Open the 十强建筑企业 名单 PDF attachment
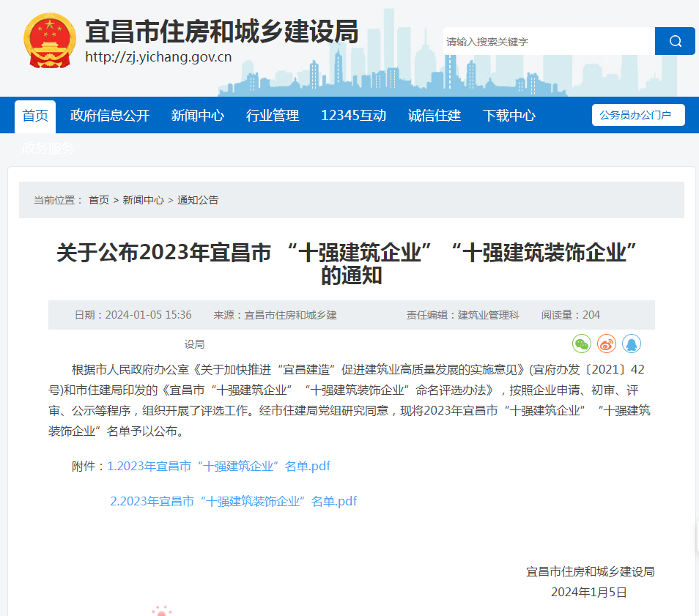The width and height of the screenshot is (699, 616). (x=219, y=466)
